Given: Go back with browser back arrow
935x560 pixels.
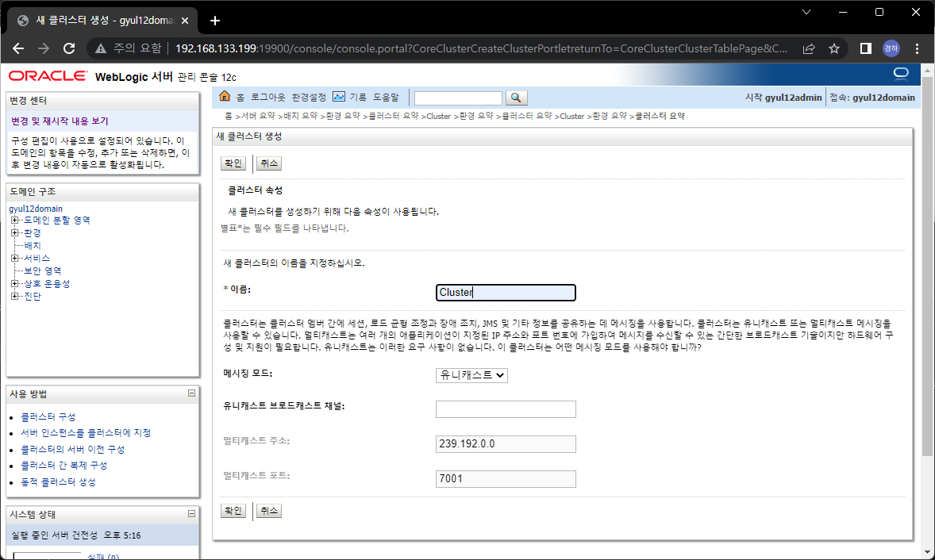Looking at the screenshot, I should [18, 48].
